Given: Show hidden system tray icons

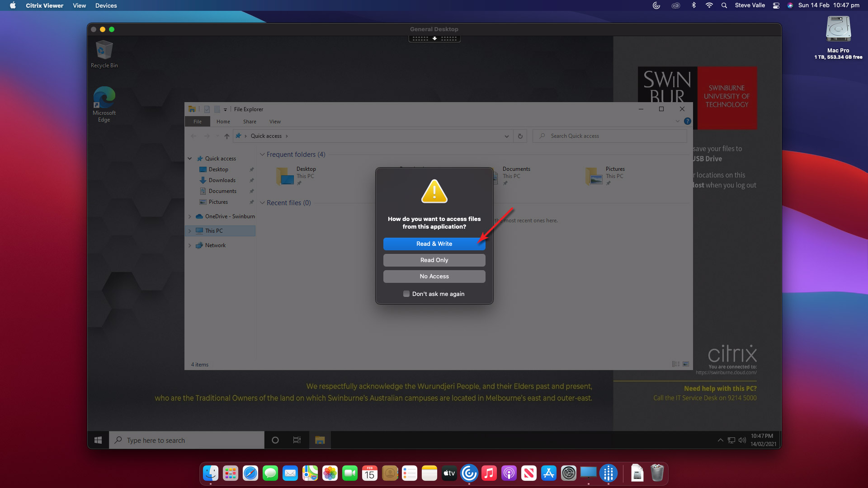Looking at the screenshot, I should coord(720,440).
